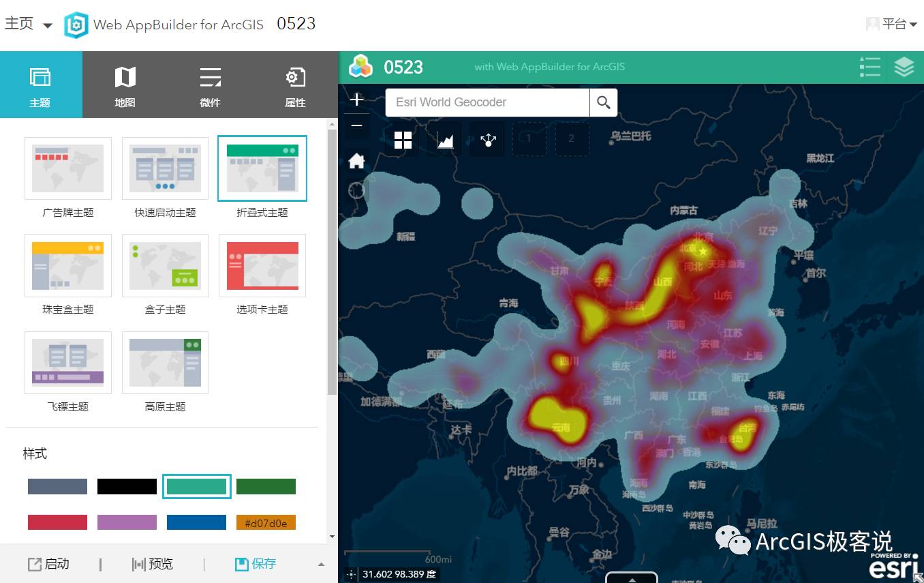
Task: Click the Esri logo on map corner
Action: pyautogui.click(x=894, y=566)
